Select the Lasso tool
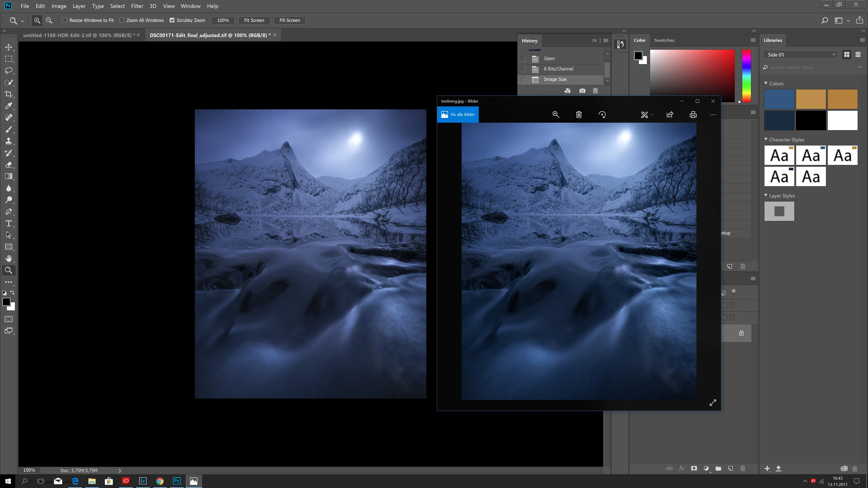Image resolution: width=868 pixels, height=488 pixels. [x=9, y=71]
